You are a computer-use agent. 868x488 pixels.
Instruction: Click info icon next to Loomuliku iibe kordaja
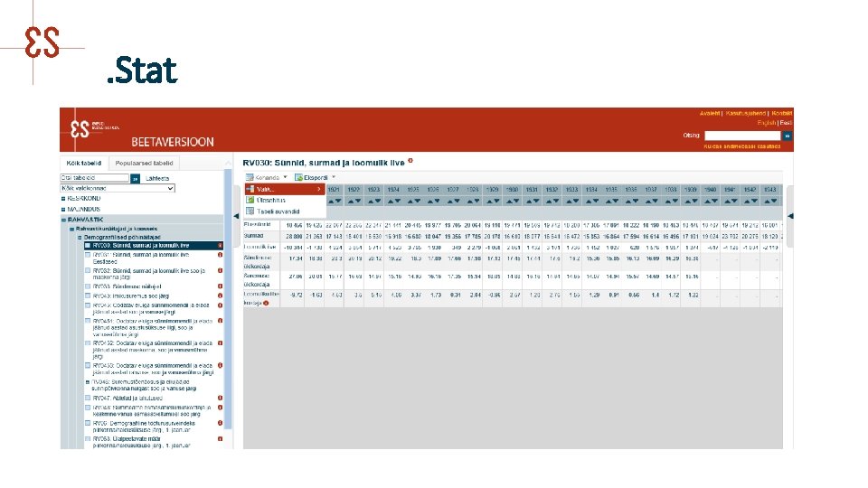pyautogui.click(x=266, y=304)
